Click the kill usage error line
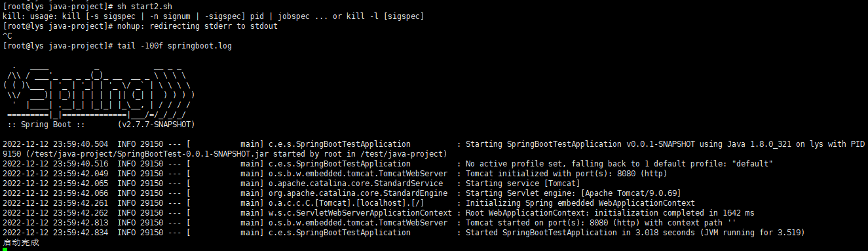 point(213,16)
